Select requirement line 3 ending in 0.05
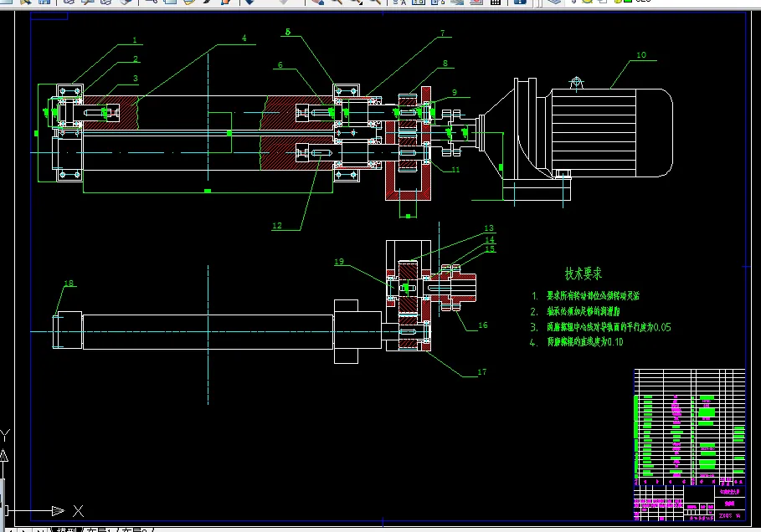761x532 pixels. pos(600,327)
